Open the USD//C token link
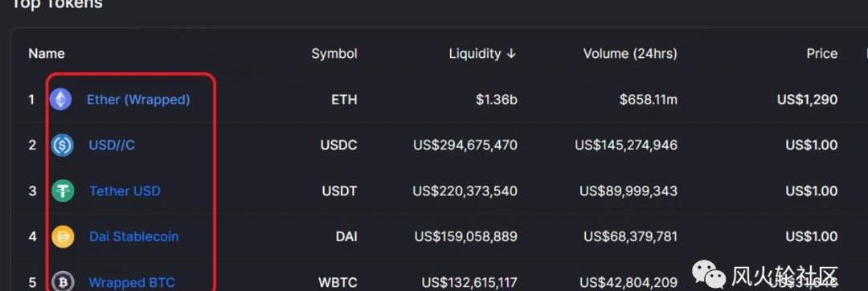Screen dimensions: 868x291 112,145
